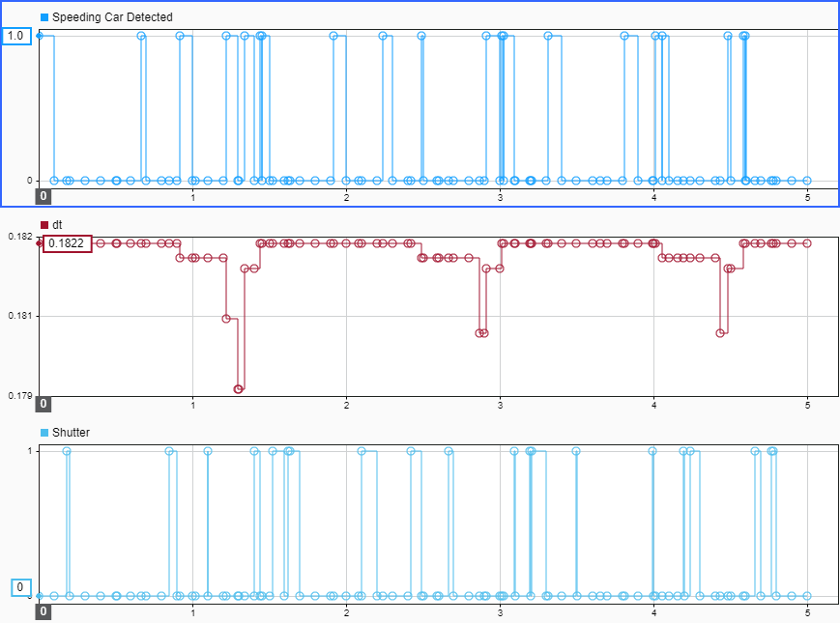Viewport: 840px width, 623px height.
Task: Click the 1.0 cursor value box
Action: point(16,36)
